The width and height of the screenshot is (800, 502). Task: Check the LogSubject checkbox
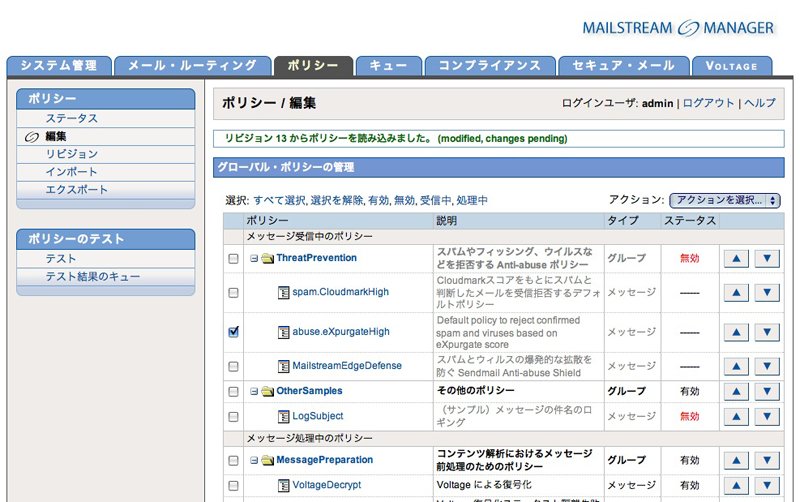pyautogui.click(x=233, y=416)
